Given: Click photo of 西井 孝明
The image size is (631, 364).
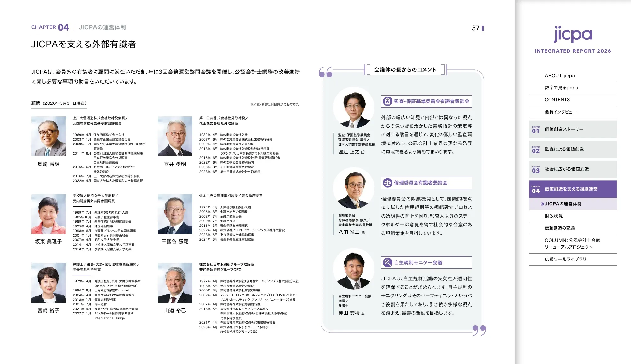Looking at the screenshot, I should pyautogui.click(x=175, y=136).
